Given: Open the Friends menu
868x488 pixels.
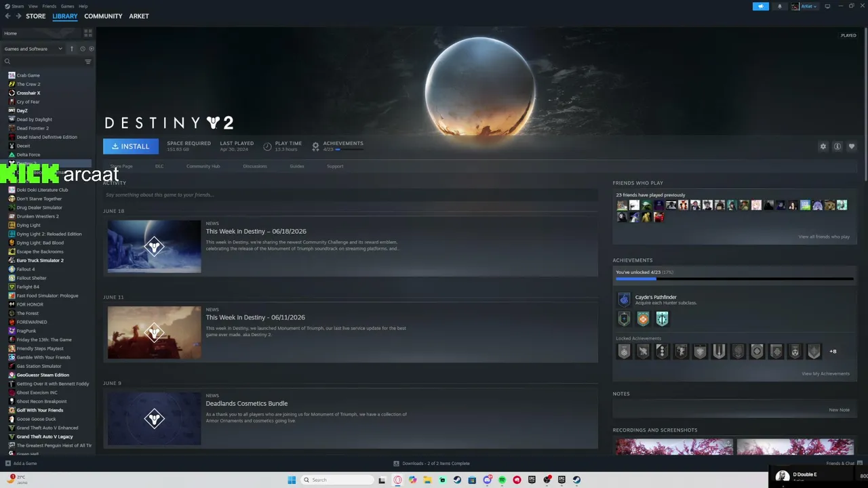Looking at the screenshot, I should (50, 6).
